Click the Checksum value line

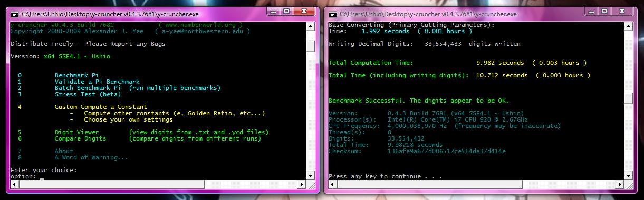tap(417, 151)
